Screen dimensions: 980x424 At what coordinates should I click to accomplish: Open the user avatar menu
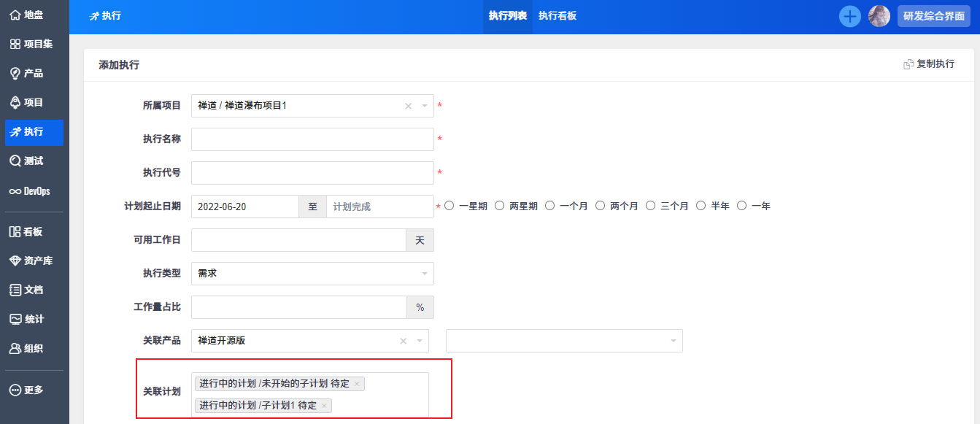pyautogui.click(x=879, y=16)
